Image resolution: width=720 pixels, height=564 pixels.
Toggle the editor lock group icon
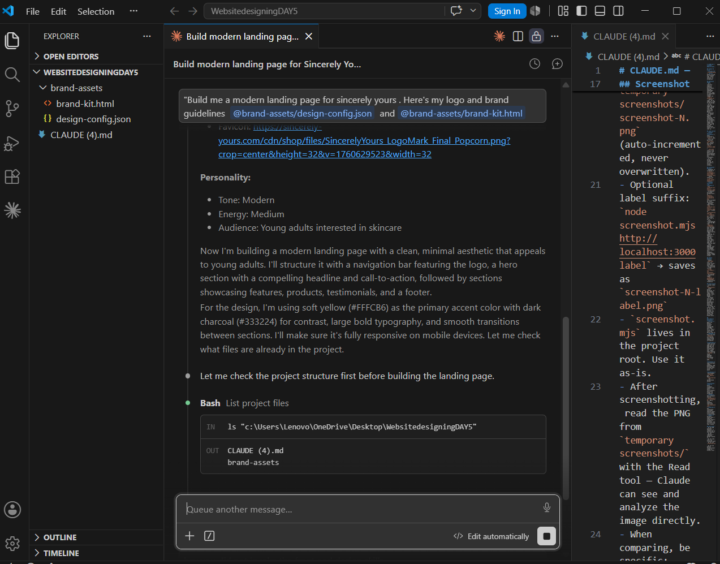tap(536, 36)
